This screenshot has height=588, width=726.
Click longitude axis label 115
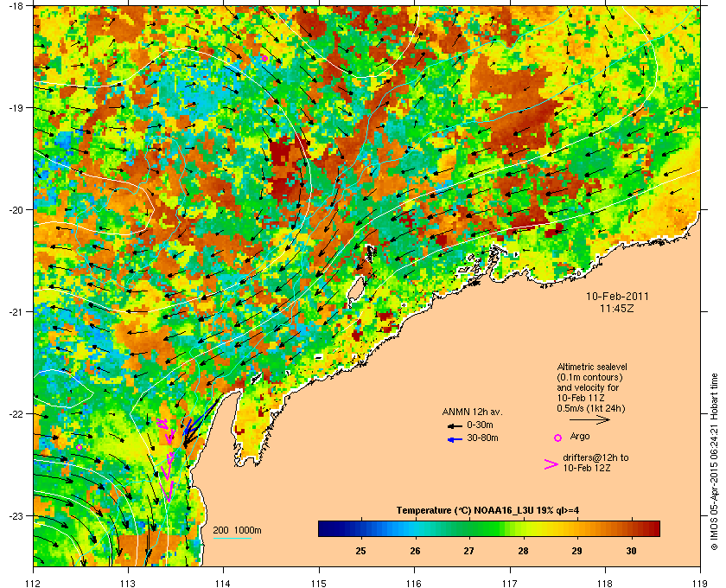pos(319,584)
